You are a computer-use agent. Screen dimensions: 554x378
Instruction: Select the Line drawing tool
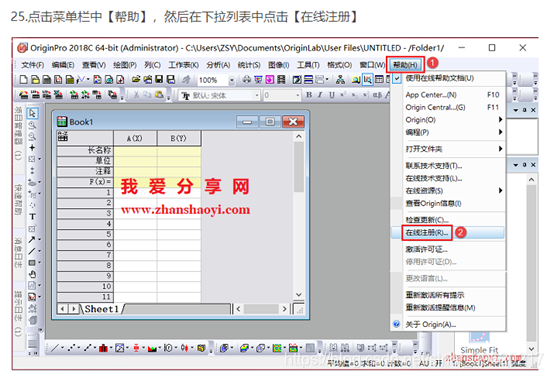coord(32,251)
